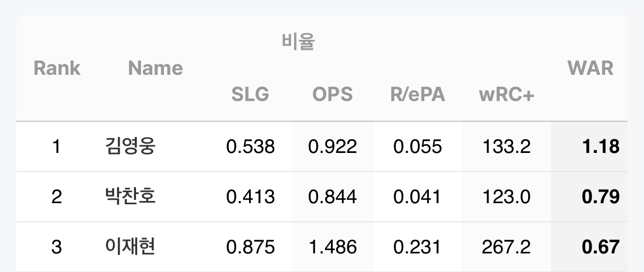Click the 비율 group header

(298, 42)
